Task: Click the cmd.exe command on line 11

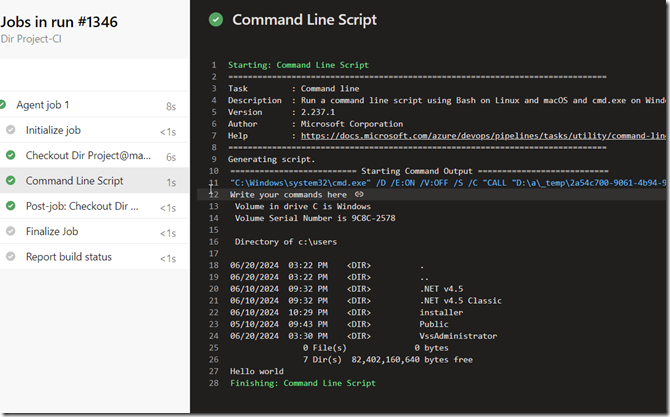Action: [x=448, y=183]
